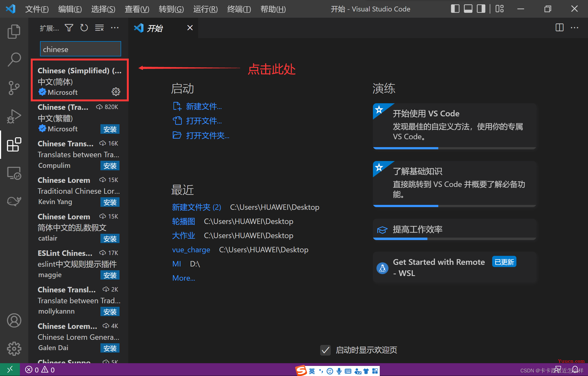This screenshot has height=376, width=588.
Task: Open extensions view more actions menu
Action: [x=115, y=28]
